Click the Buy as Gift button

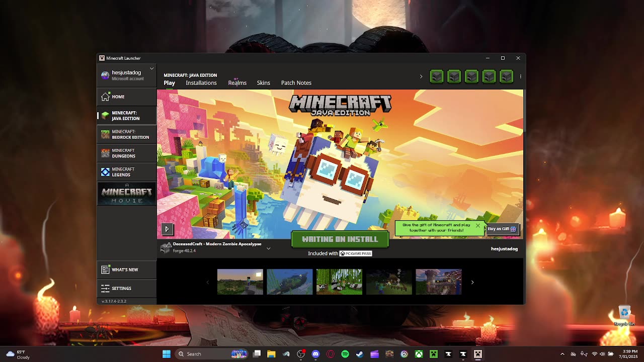(x=502, y=229)
